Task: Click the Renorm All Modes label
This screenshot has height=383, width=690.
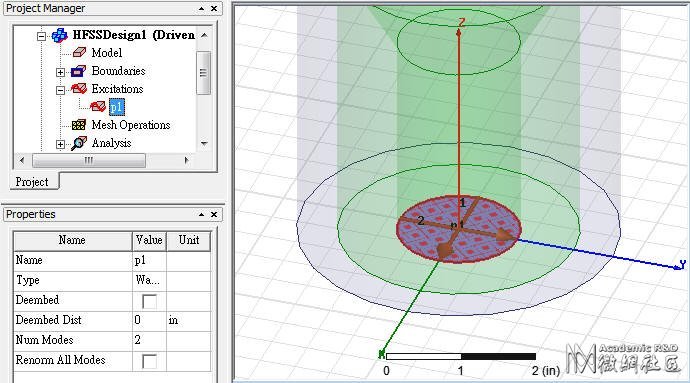Action: (61, 360)
